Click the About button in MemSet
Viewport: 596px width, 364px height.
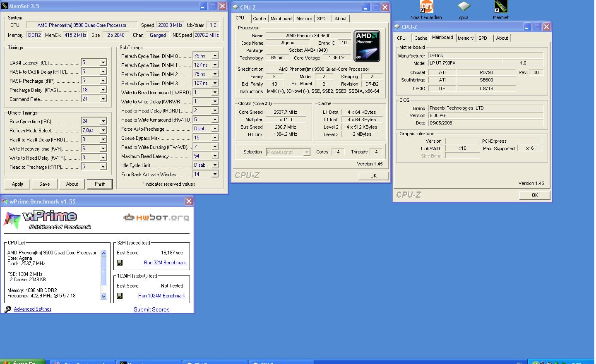click(x=72, y=184)
